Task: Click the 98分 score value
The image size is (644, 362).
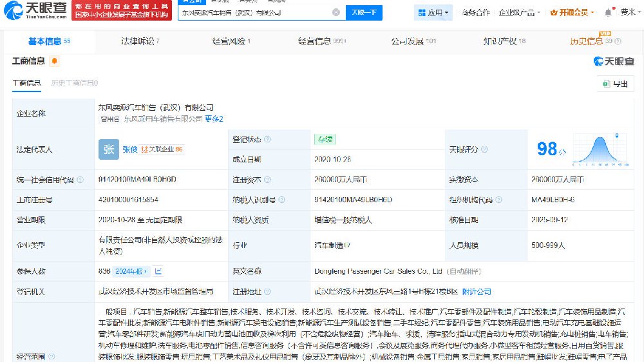Action: tap(551, 149)
